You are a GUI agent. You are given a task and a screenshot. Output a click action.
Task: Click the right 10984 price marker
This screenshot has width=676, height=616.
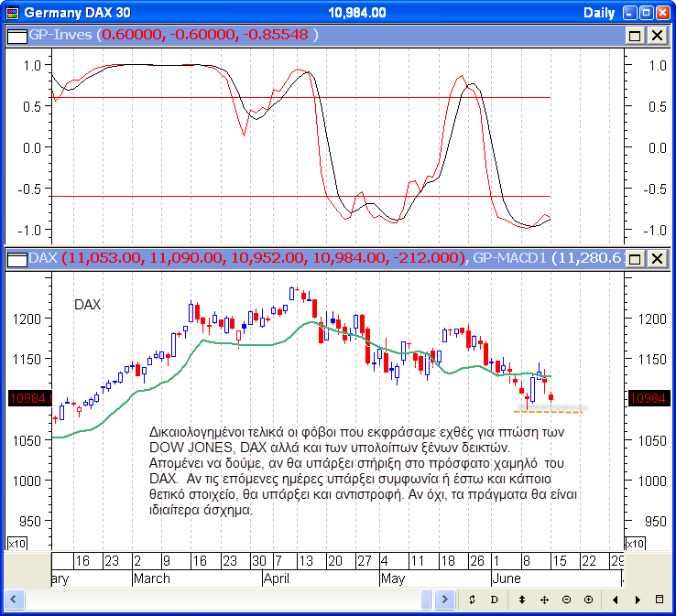[x=649, y=398]
